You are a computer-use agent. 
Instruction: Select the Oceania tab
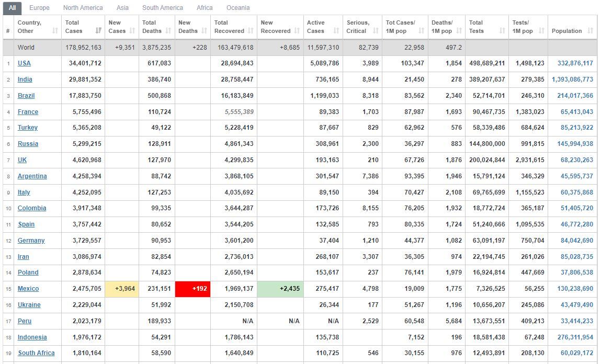coord(238,8)
